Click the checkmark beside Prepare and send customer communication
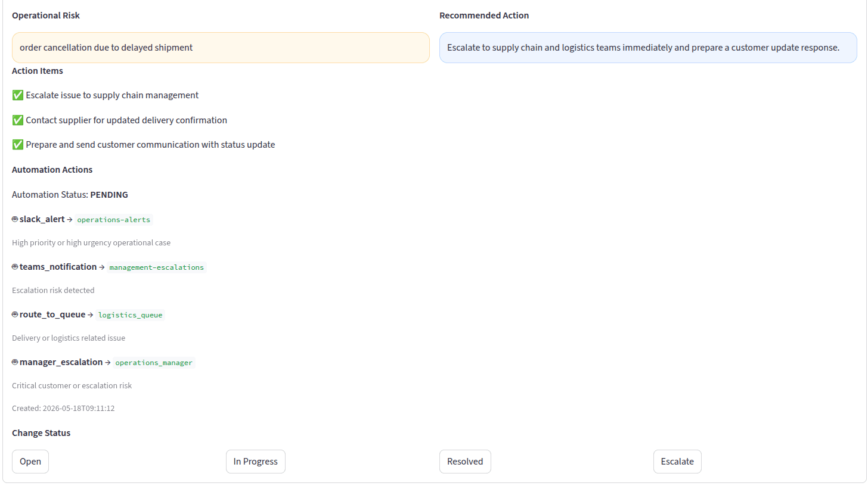 [17, 145]
